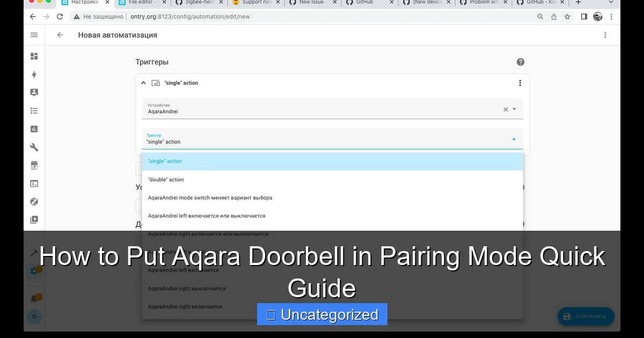
Task: Open the To-do lists sidebar icon
Action: (34, 111)
